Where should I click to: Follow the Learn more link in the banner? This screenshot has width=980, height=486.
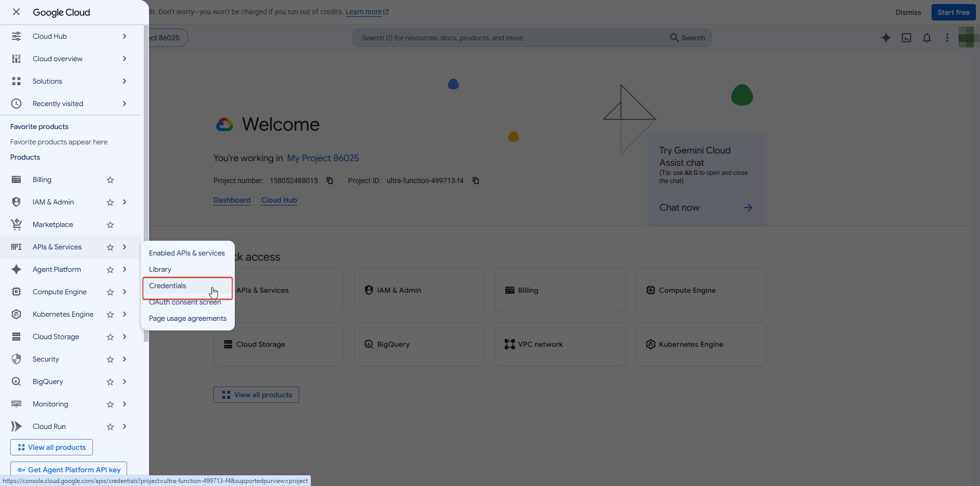pos(367,12)
